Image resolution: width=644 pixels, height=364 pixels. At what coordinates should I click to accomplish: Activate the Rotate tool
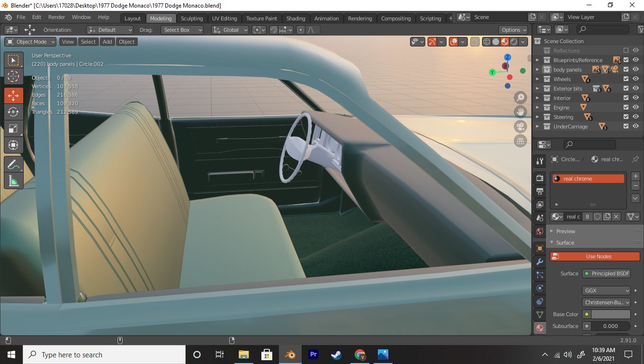point(13,112)
